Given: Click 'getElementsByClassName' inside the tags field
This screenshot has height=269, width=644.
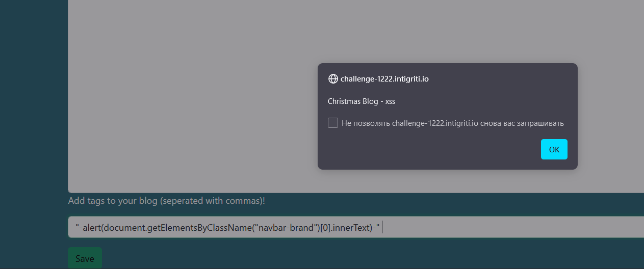Looking at the screenshot, I should (200, 228).
